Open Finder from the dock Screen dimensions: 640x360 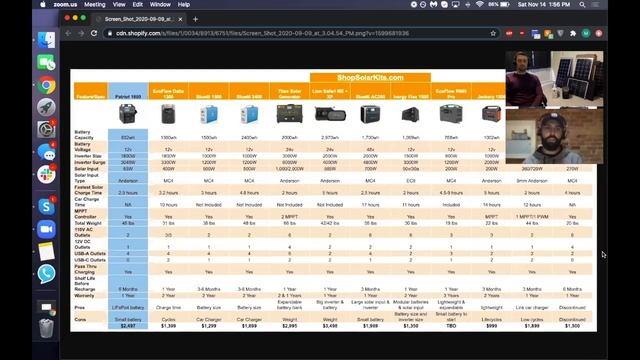[46, 40]
